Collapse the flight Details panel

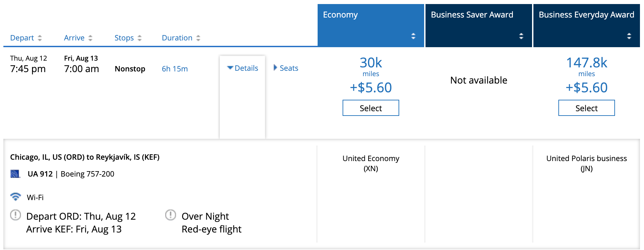[243, 68]
